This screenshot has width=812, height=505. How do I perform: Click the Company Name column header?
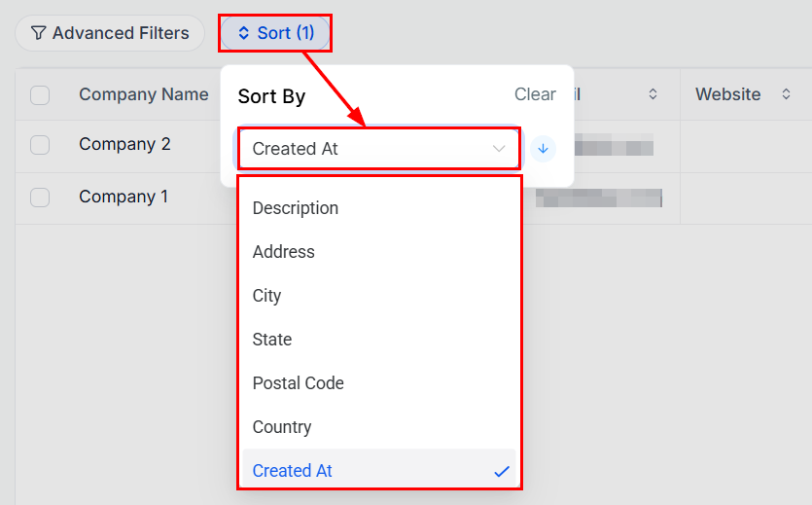pos(144,94)
